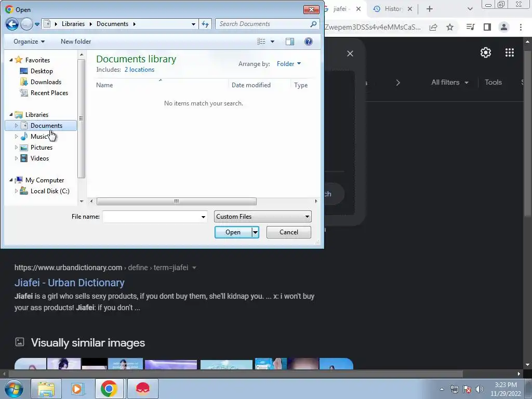Select Pictures library
Screen dimensions: 532x399
coord(41,147)
